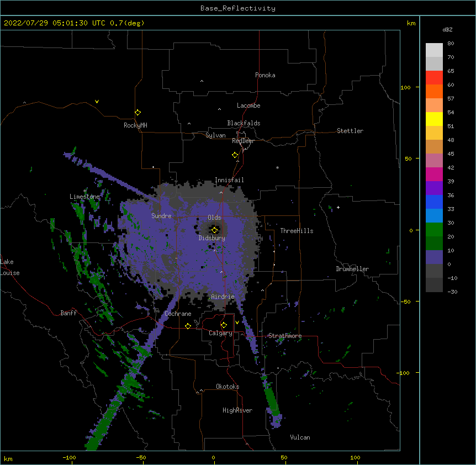Click the Lacombe city label
This screenshot has width=476, height=465.
(x=248, y=105)
